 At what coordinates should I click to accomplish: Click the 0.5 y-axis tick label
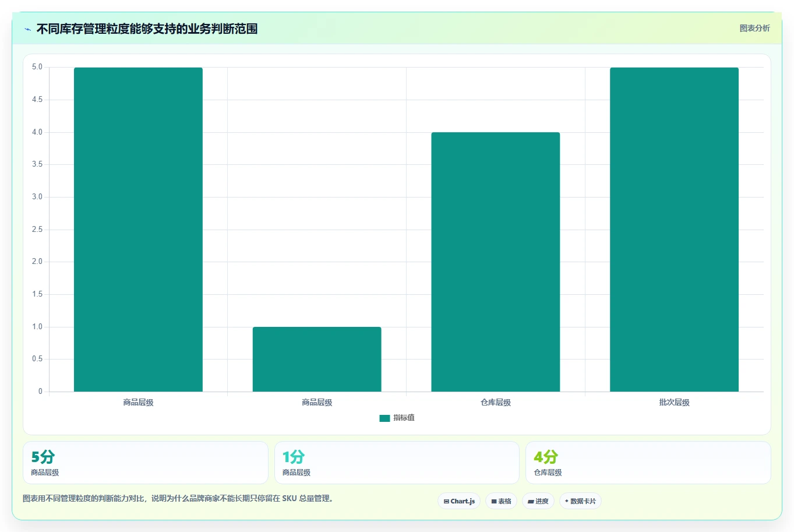pyautogui.click(x=37, y=359)
